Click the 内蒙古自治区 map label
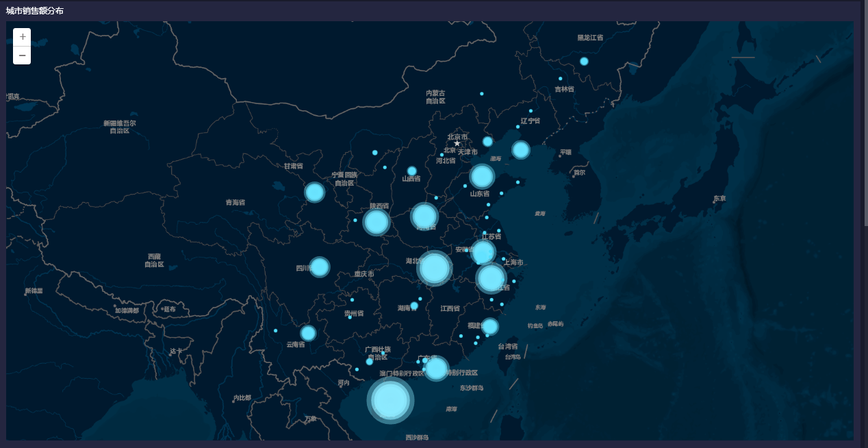 click(x=435, y=97)
